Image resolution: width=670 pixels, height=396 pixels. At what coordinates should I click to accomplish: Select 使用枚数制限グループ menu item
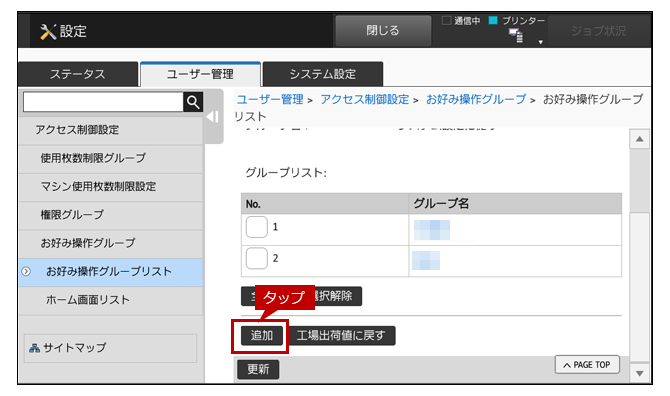(111, 158)
